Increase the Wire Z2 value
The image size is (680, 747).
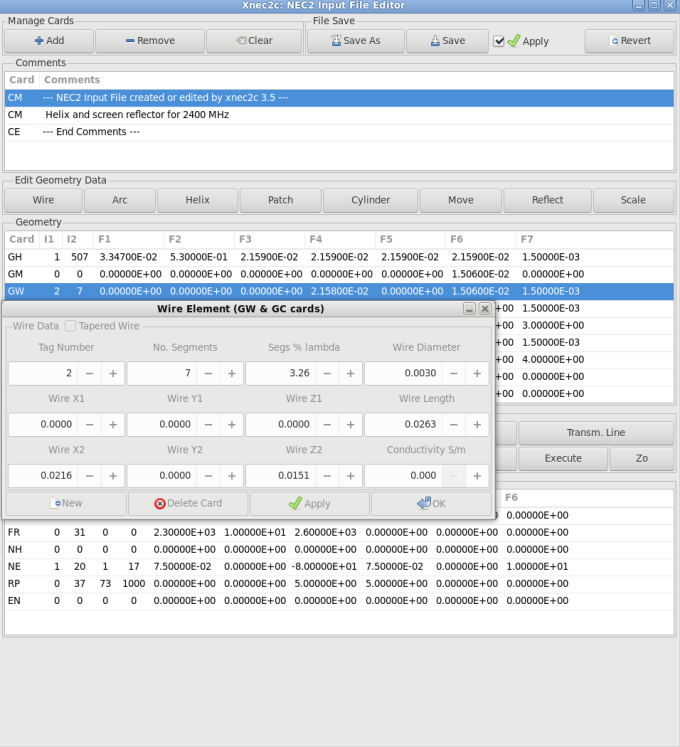(350, 476)
